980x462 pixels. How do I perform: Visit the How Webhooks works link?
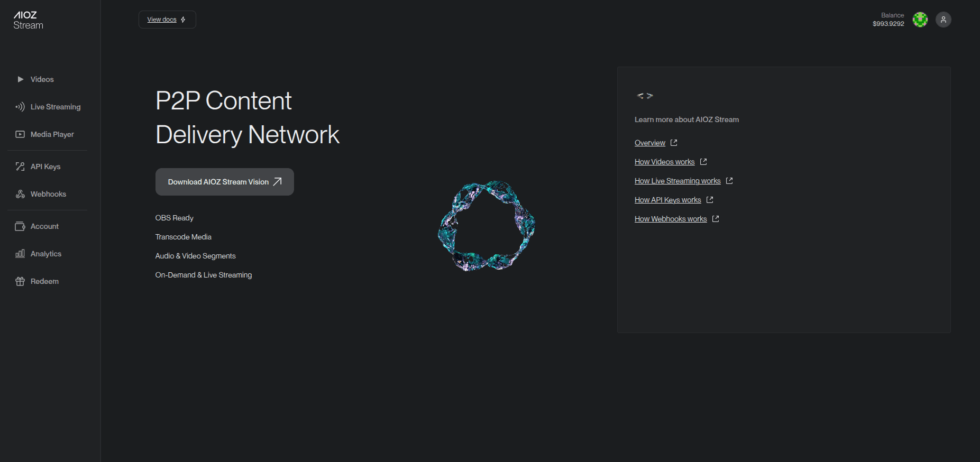tap(671, 219)
